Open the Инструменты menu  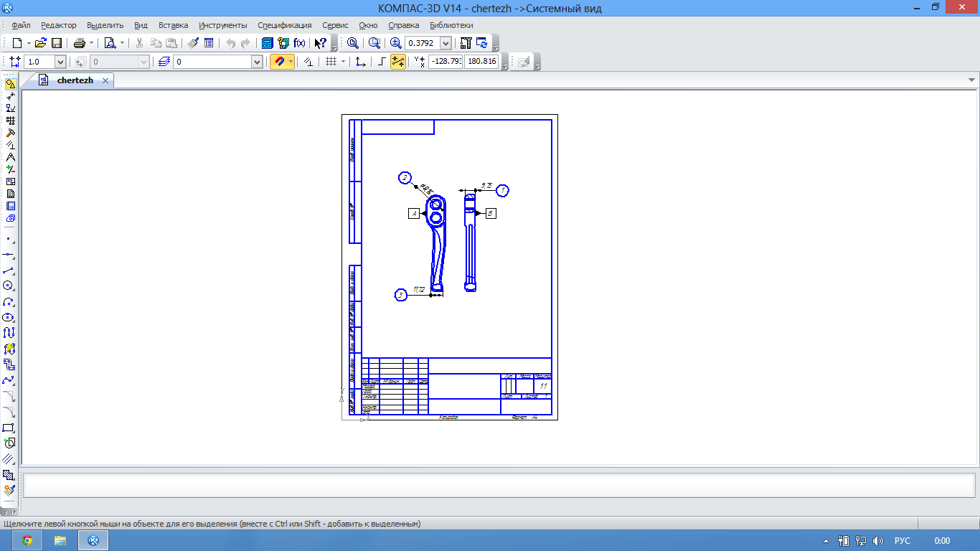click(x=223, y=25)
